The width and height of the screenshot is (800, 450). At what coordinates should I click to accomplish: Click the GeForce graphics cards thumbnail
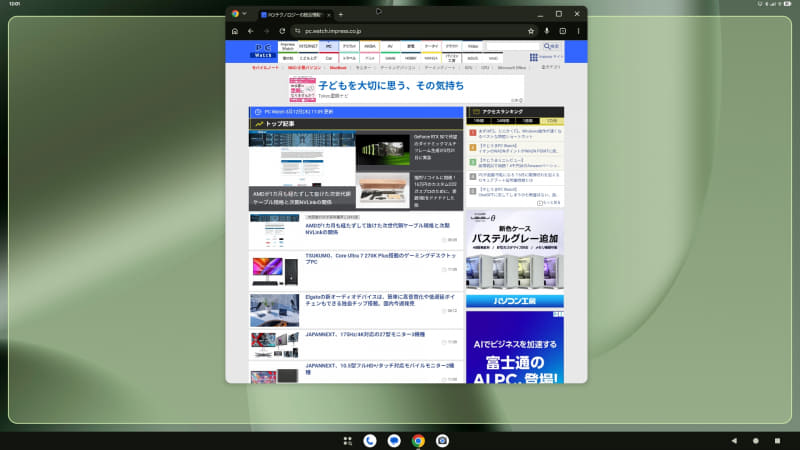pyautogui.click(x=383, y=149)
